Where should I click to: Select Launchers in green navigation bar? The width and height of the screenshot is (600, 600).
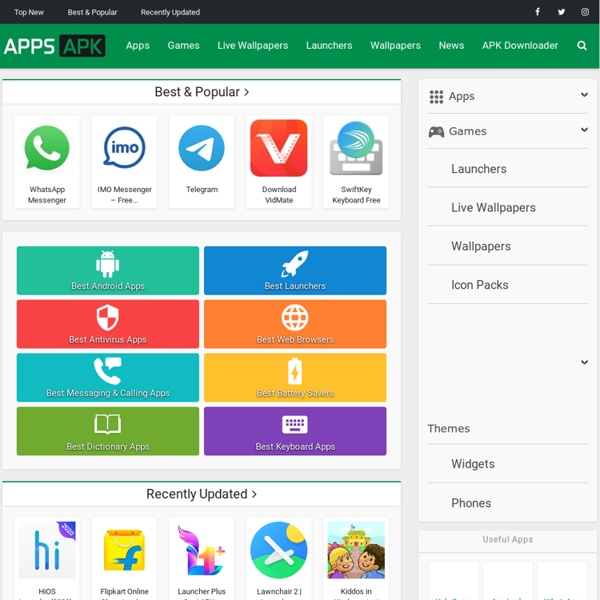329,46
